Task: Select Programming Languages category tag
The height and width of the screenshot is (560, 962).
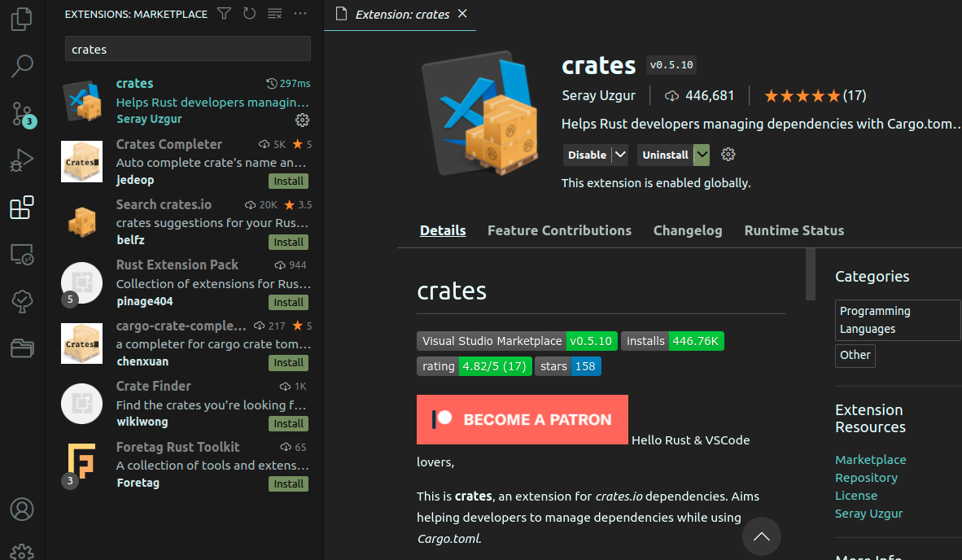Action: pyautogui.click(x=897, y=320)
